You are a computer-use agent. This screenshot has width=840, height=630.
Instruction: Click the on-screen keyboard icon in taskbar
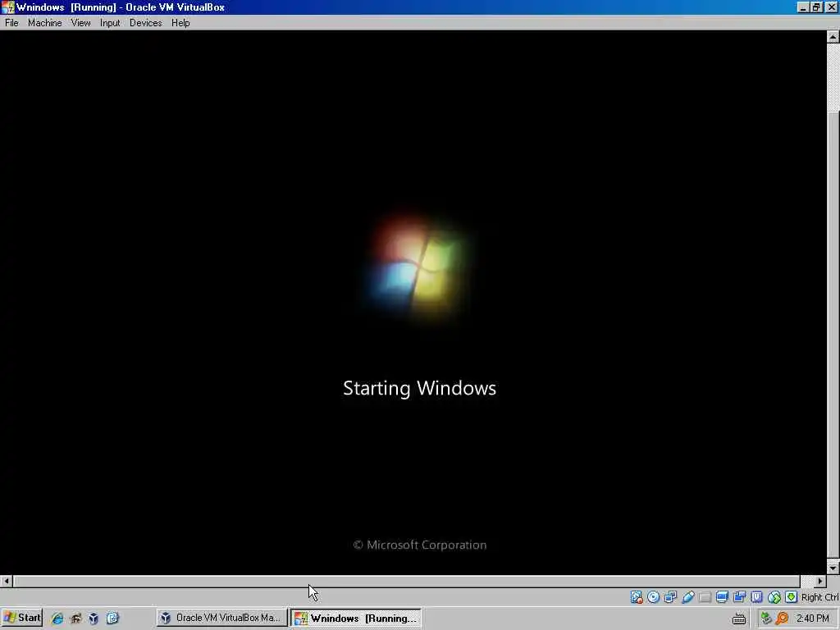click(739, 619)
